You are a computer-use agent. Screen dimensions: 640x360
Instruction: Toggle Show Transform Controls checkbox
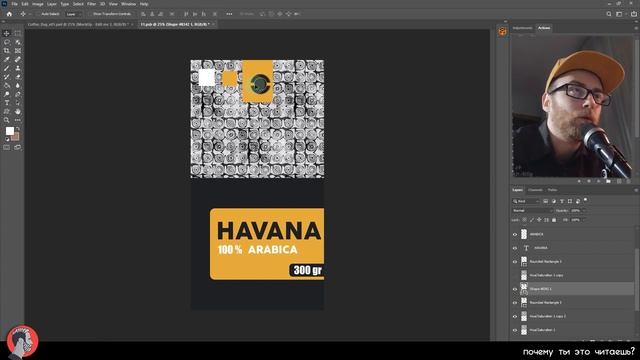pos(90,14)
